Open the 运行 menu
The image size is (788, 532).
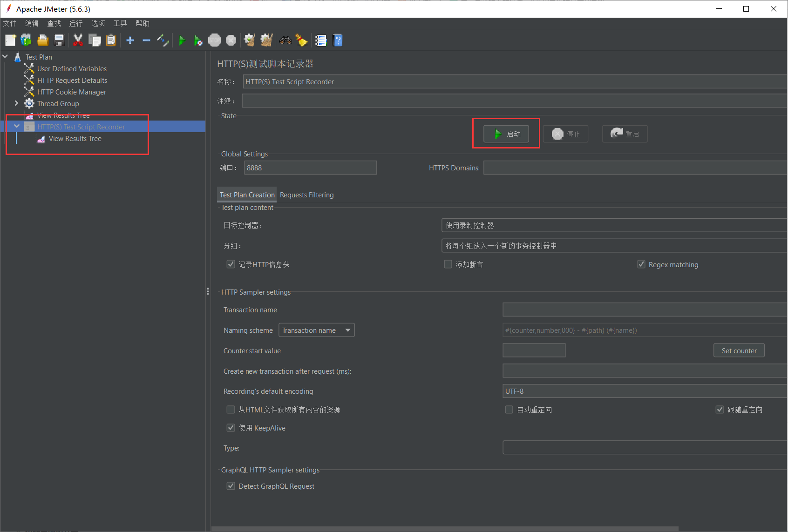click(76, 23)
